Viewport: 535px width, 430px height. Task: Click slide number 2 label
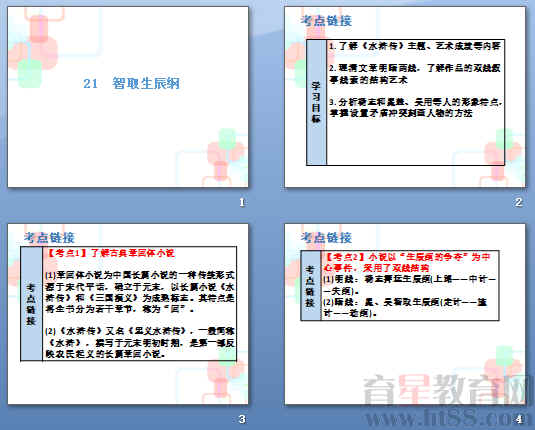click(518, 202)
